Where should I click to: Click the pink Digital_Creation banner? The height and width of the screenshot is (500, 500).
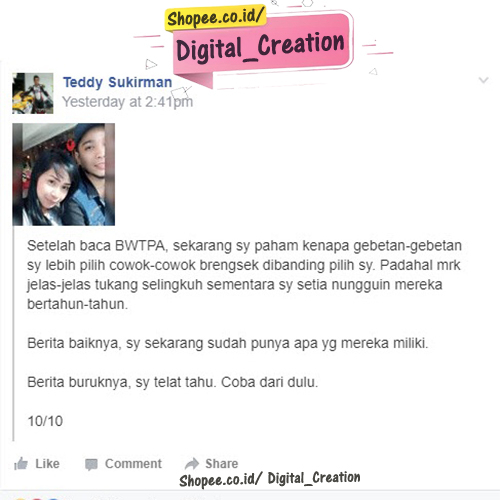click(x=262, y=47)
